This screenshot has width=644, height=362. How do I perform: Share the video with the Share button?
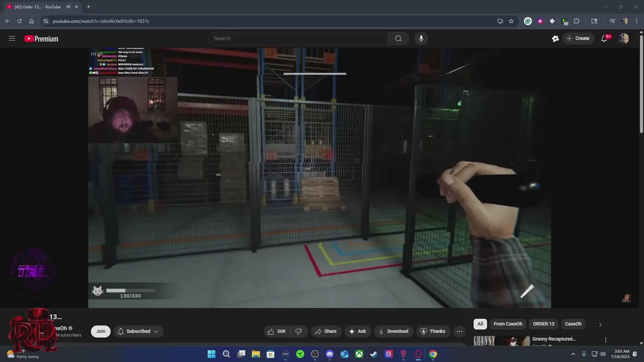(x=326, y=331)
